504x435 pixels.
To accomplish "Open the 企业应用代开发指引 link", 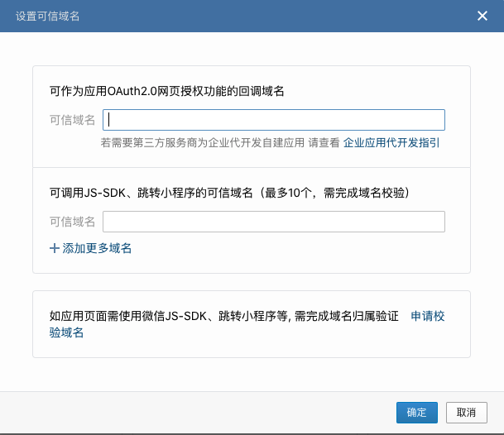I will (x=391, y=142).
